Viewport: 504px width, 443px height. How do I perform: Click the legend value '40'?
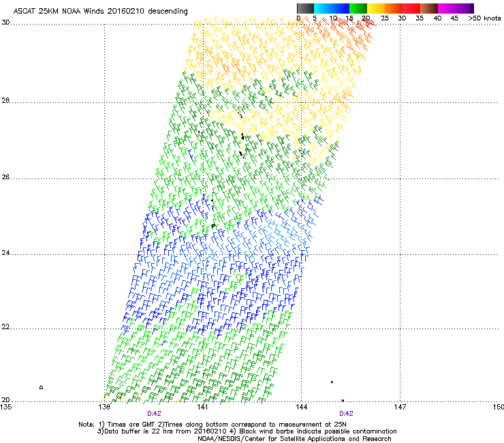pyautogui.click(x=437, y=18)
